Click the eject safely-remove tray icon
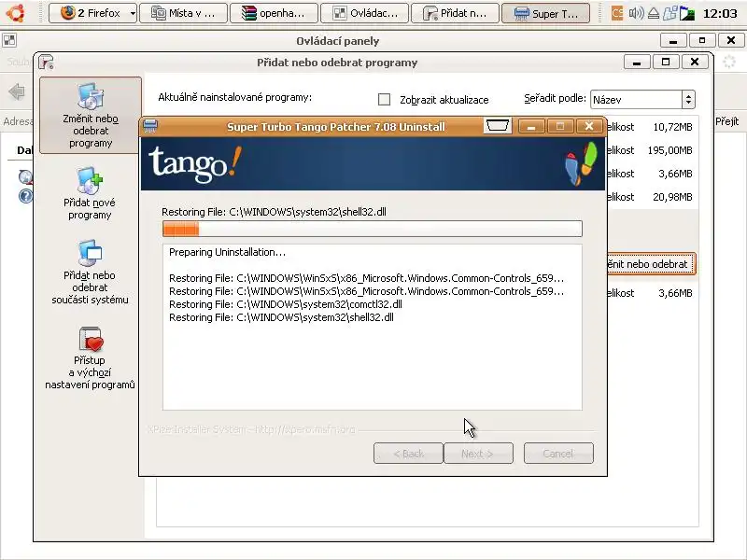 (x=654, y=13)
